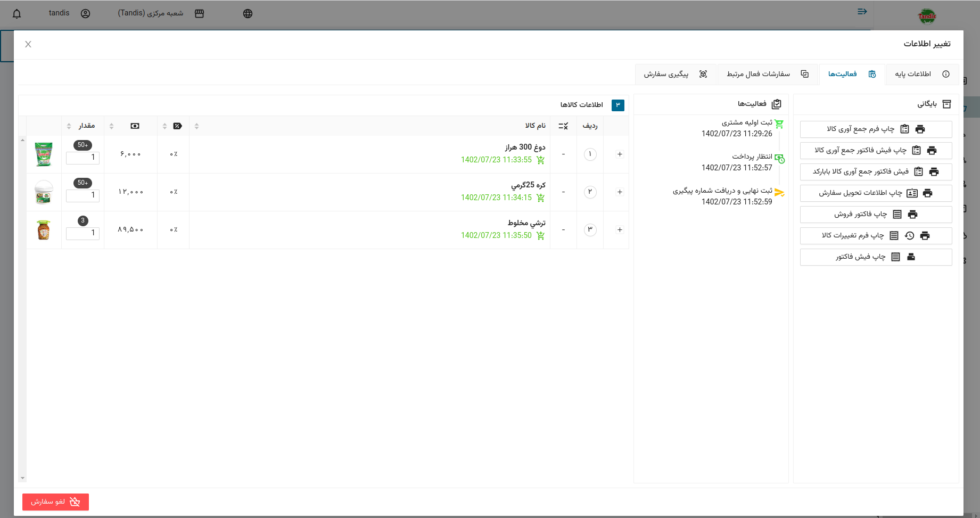Expand row 3 with plus button
This screenshot has width=980, height=518.
620,230
